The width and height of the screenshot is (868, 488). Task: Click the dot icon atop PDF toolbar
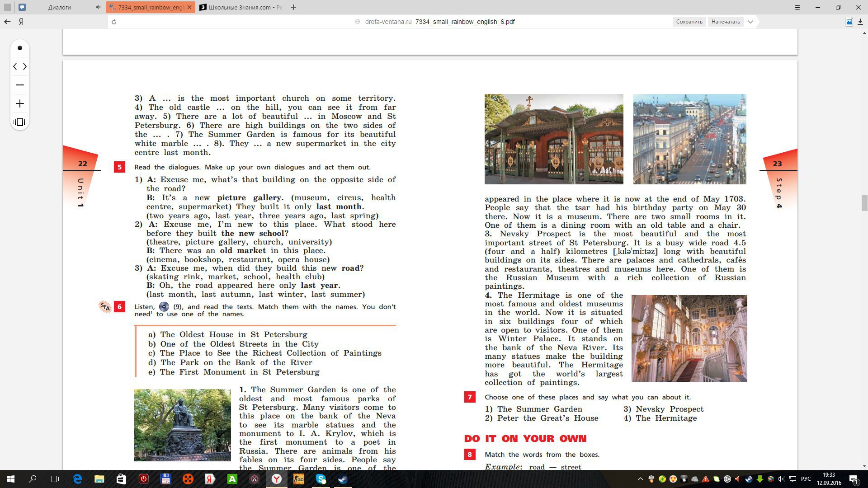20,48
